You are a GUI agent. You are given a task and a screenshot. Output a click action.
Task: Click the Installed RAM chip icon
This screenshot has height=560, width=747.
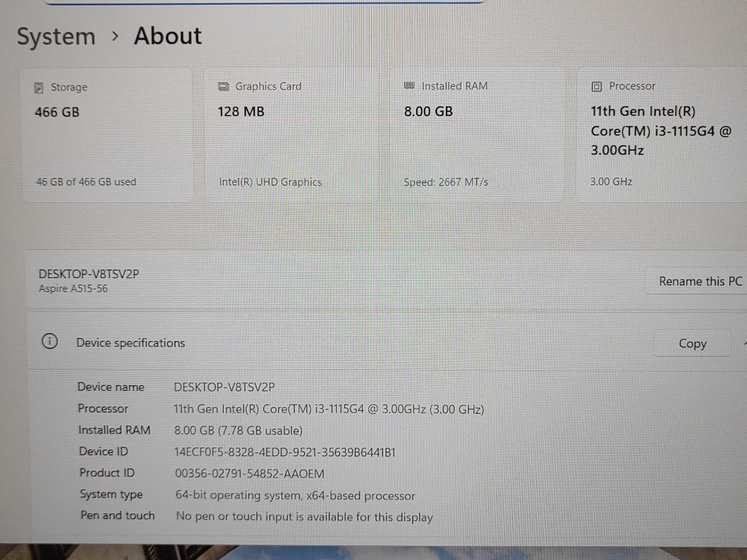pos(409,86)
